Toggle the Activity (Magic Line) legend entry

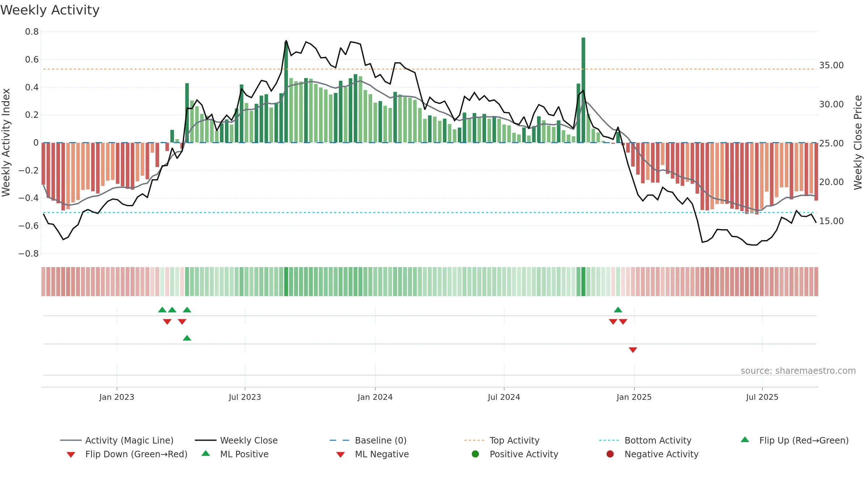click(x=117, y=440)
